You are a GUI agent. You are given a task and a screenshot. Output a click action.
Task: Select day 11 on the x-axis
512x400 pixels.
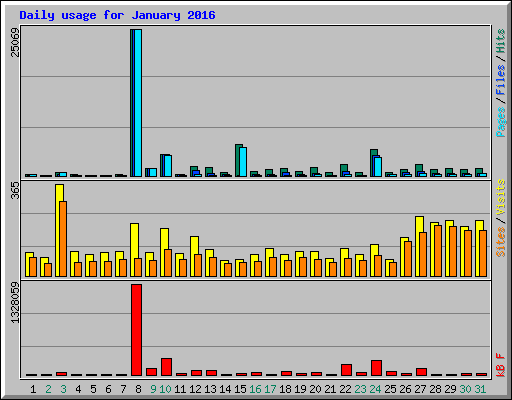(180, 389)
